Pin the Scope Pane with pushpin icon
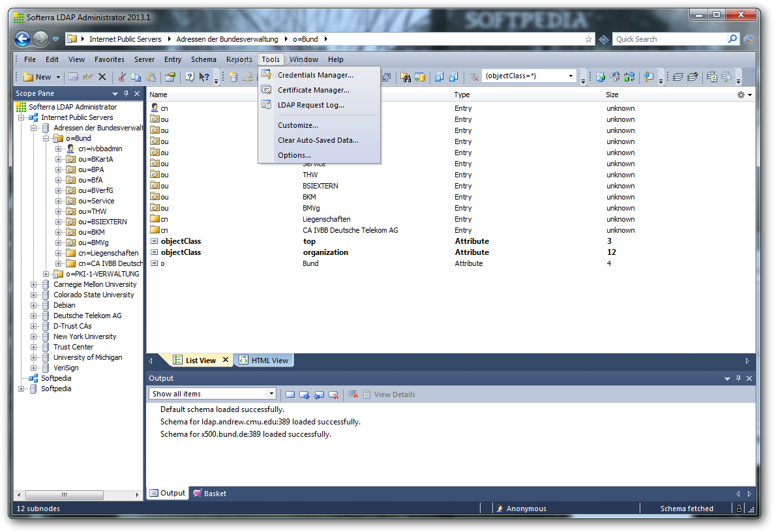774x532 pixels. point(126,93)
